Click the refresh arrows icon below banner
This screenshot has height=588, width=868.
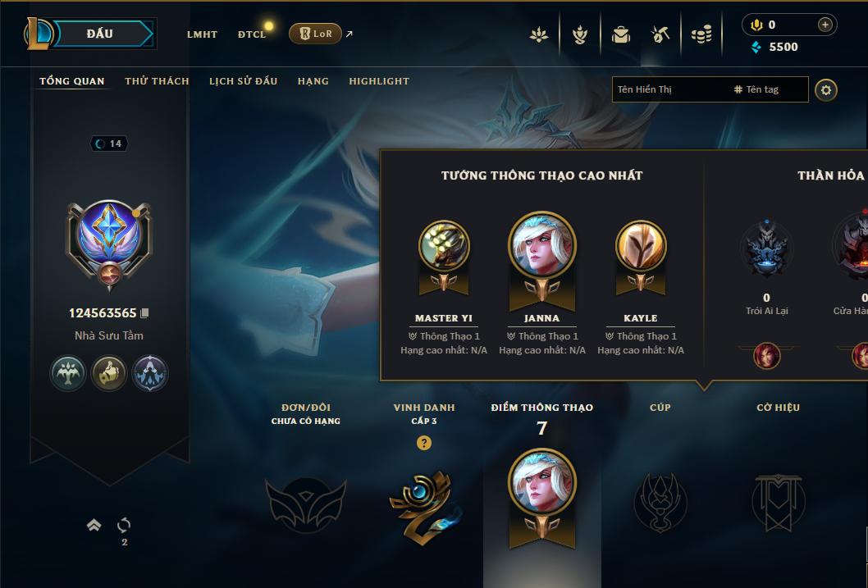(x=124, y=525)
